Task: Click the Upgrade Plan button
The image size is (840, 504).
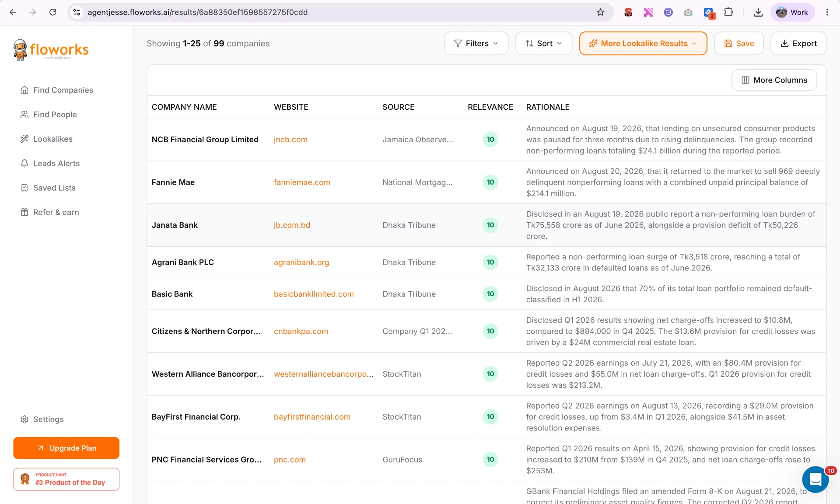Action: [66, 448]
